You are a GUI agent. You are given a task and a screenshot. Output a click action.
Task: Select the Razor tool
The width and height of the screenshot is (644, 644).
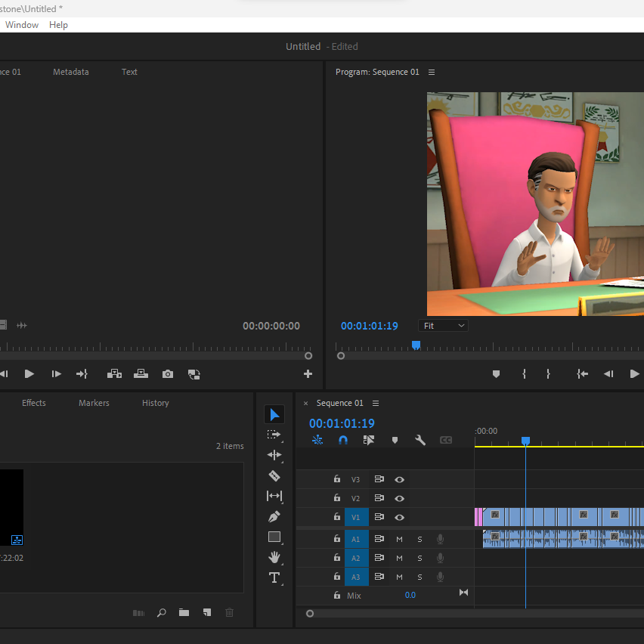(x=274, y=475)
